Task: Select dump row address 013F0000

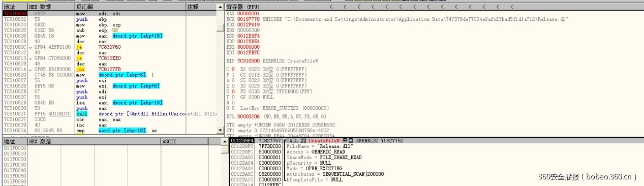Action: (14, 148)
